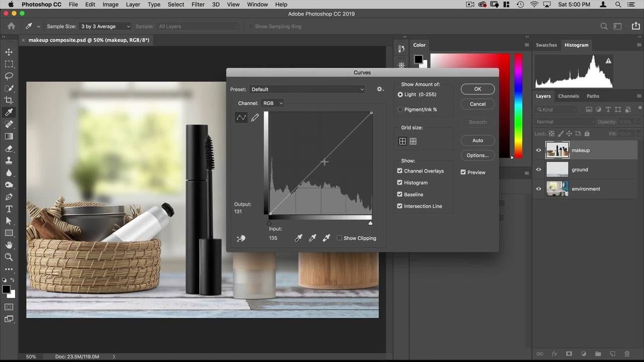Activate the on-image adjustment hand tool

point(241,238)
